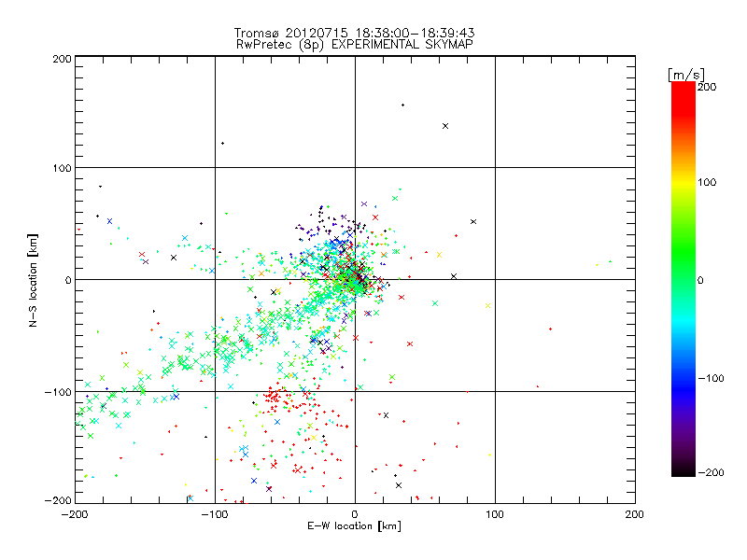Click the 'N-S location [km]' axis label

(x=33, y=281)
